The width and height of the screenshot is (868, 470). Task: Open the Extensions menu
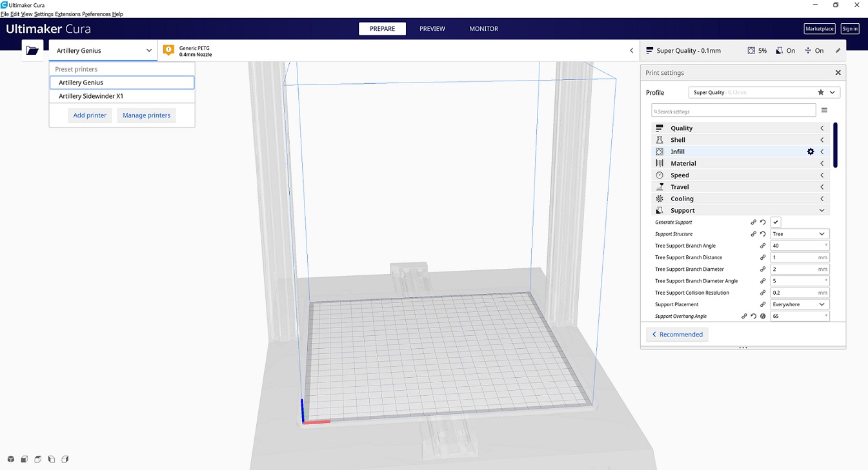(68, 14)
